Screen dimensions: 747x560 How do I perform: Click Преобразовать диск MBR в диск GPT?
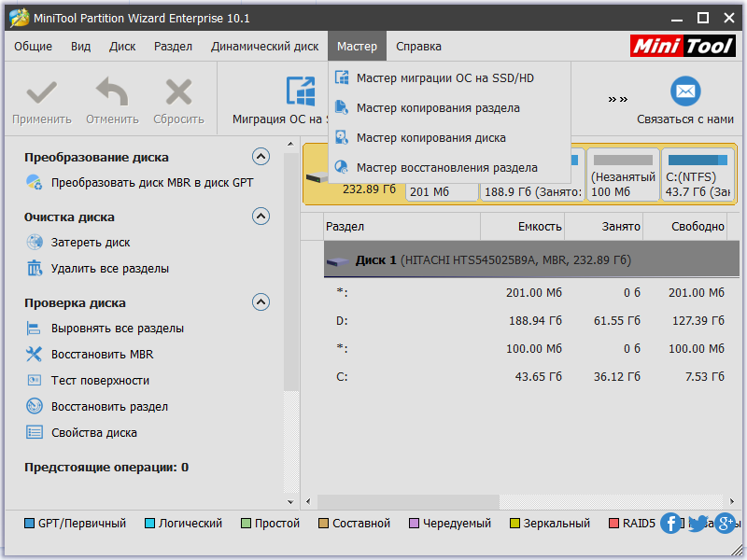(x=151, y=183)
